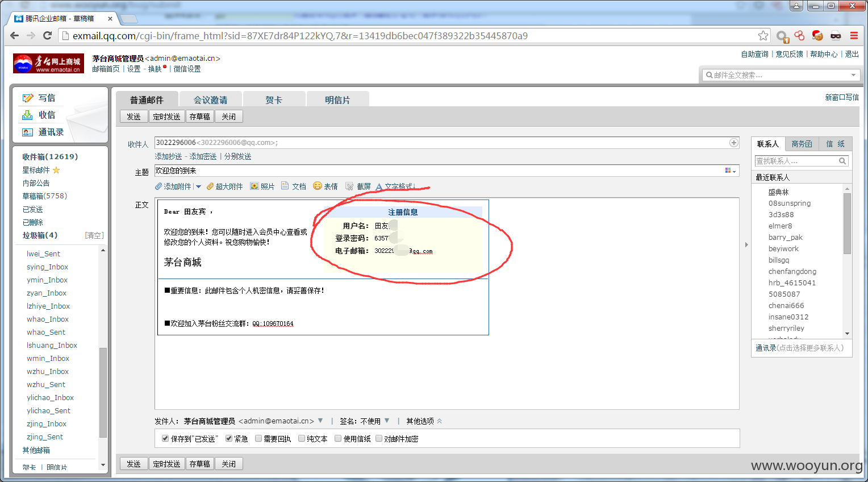Click the 茅台网上商城 logo
Viewport: 868px width, 482px height.
point(48,63)
